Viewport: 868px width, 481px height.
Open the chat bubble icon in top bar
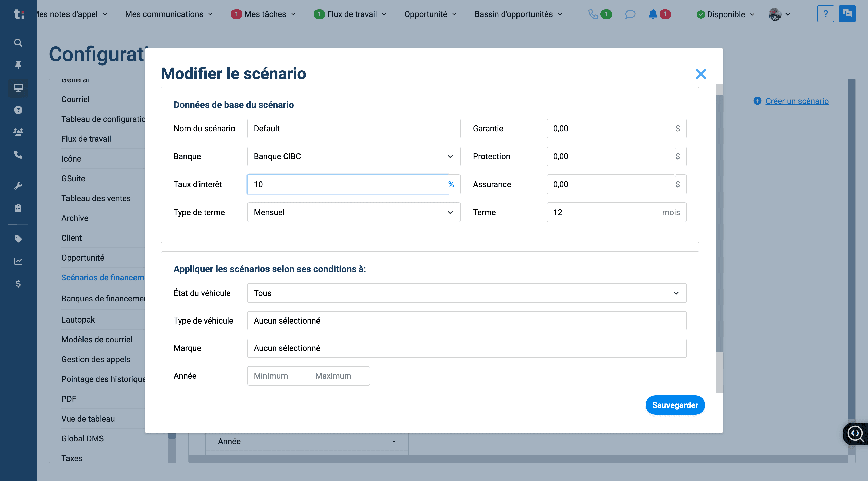click(x=630, y=14)
